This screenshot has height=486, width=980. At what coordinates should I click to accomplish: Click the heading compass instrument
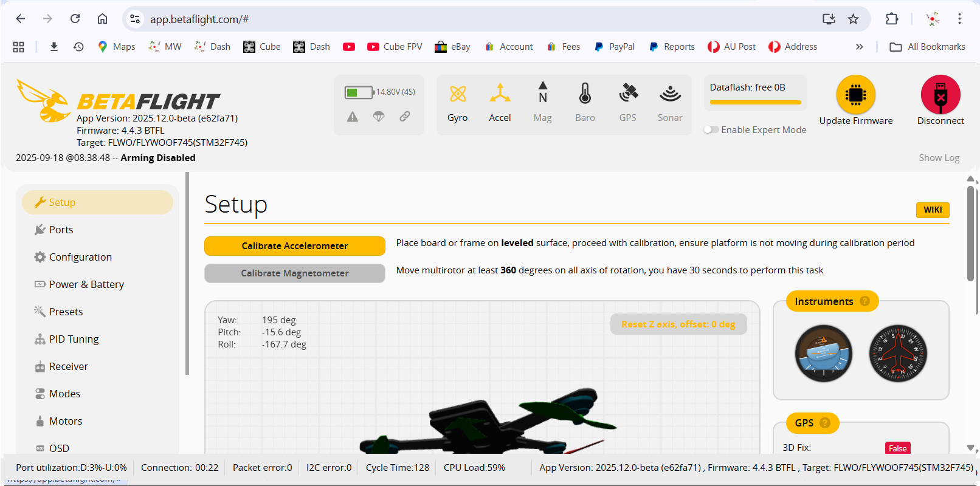[898, 353]
